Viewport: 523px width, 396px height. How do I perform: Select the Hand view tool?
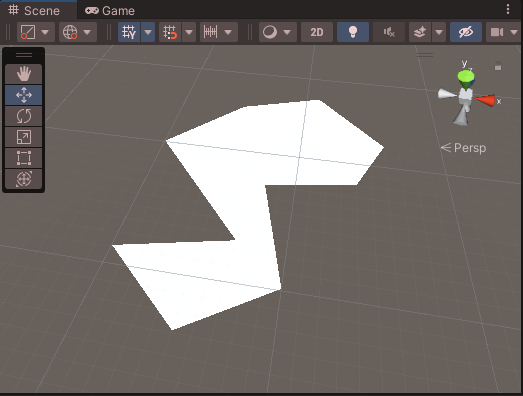(24, 74)
